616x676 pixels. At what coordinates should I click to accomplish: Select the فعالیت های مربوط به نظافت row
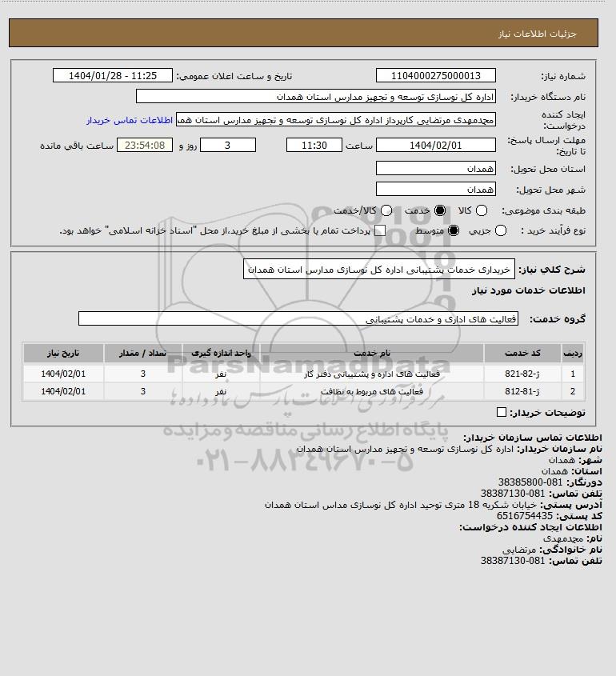[303, 391]
